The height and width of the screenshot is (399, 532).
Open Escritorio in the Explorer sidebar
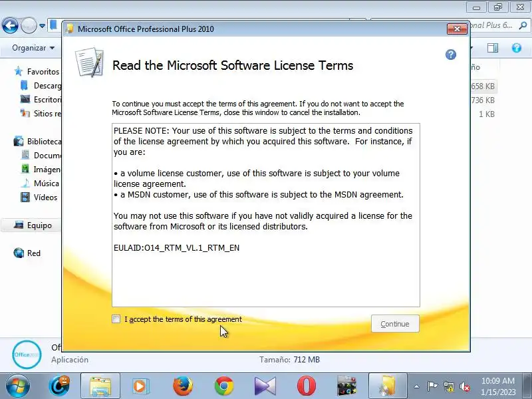[x=41, y=99]
